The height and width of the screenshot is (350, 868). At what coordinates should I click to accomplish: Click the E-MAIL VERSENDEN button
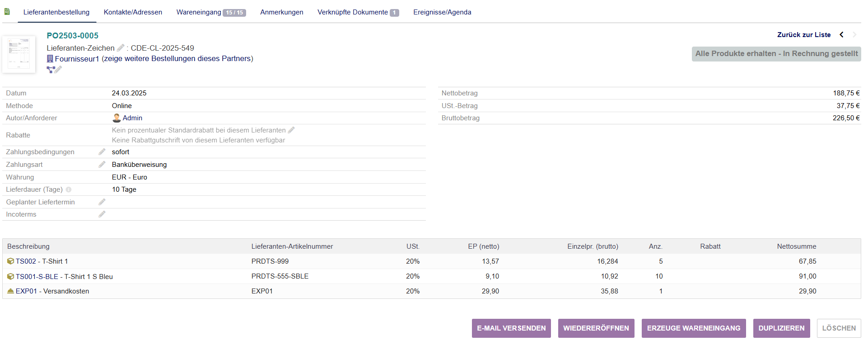click(x=511, y=328)
